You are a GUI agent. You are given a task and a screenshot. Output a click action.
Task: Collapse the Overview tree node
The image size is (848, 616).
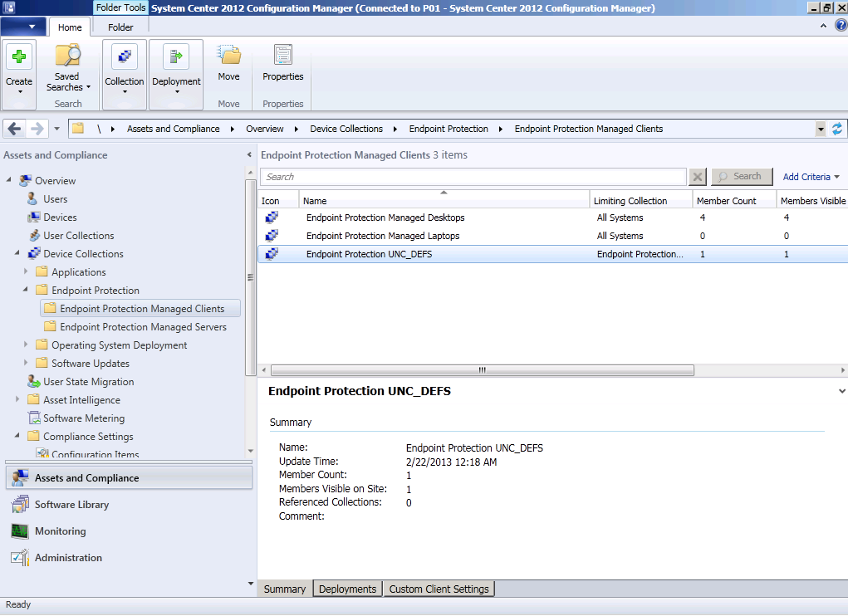point(8,179)
